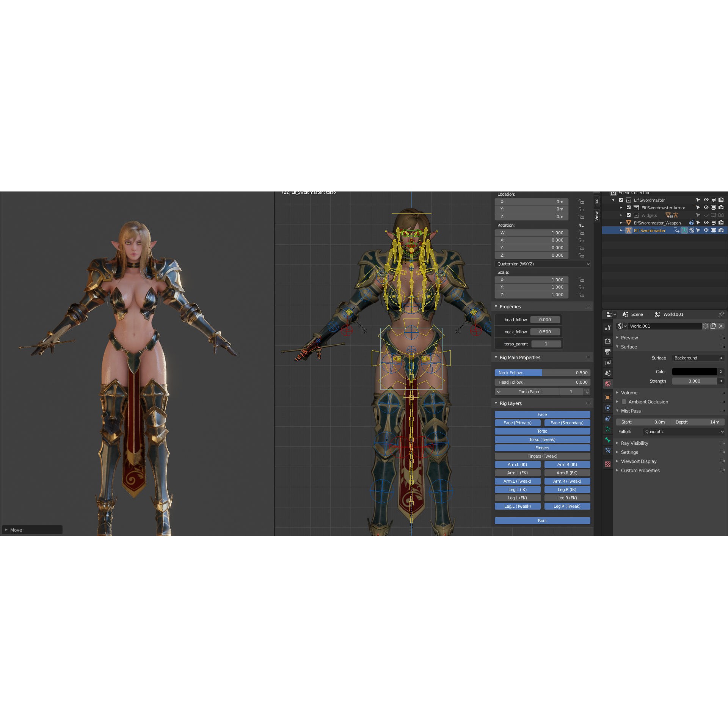Open the Render properties tab
This screenshot has height=728, width=728.
click(608, 341)
